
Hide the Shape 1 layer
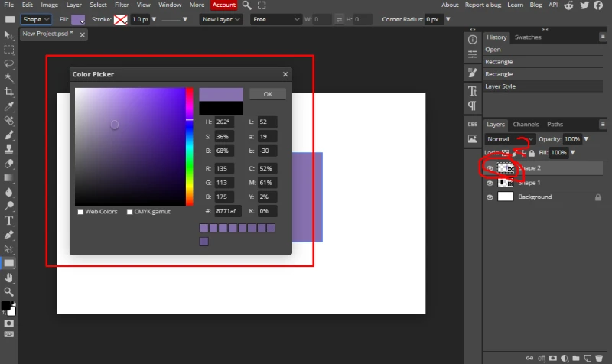coord(490,183)
